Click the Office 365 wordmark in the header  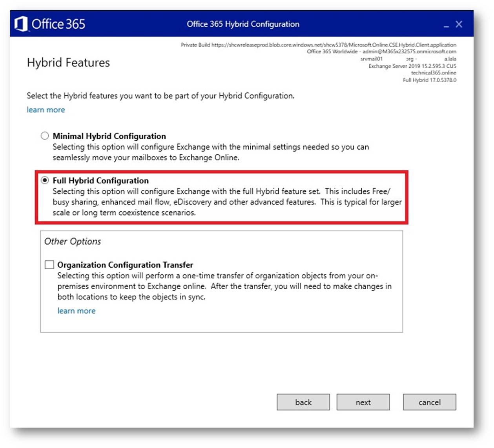pos(58,24)
